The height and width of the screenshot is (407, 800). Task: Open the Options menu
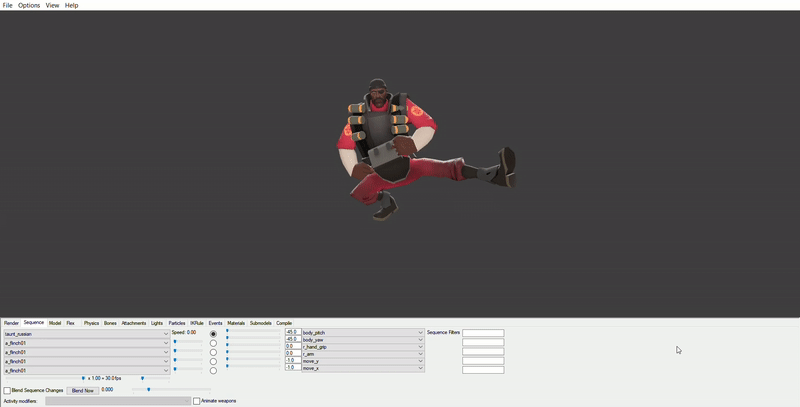(29, 5)
